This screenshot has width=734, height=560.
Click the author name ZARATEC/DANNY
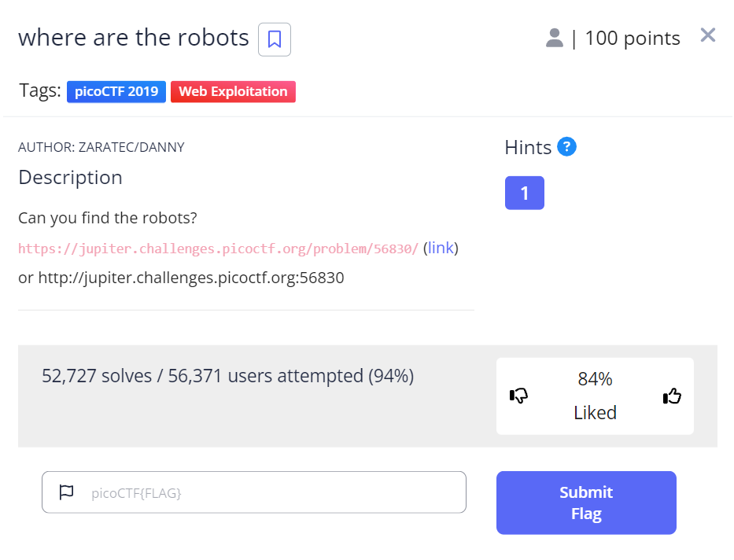point(131,147)
